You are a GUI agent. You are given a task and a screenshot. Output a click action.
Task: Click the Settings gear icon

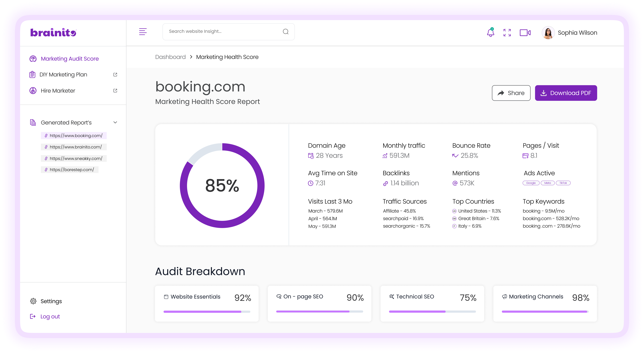coord(33,301)
